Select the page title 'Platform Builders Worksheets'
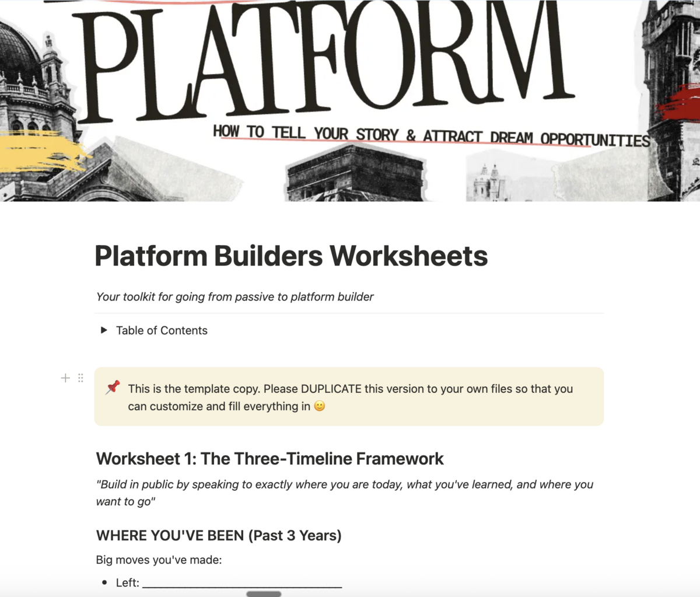This screenshot has height=597, width=700. pos(292,256)
